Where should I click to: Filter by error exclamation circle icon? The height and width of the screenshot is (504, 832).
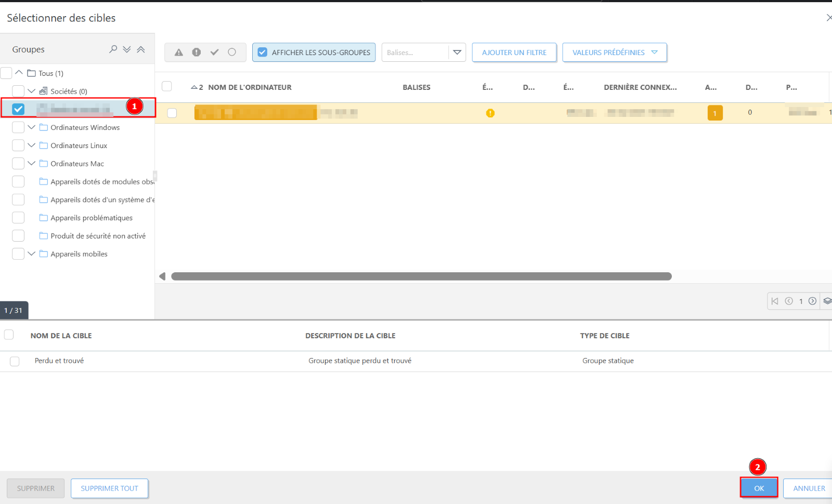click(197, 52)
